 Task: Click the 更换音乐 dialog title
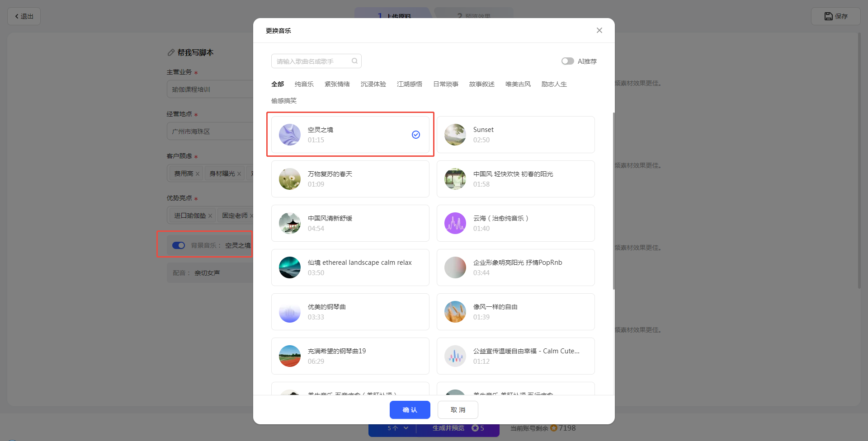point(278,31)
